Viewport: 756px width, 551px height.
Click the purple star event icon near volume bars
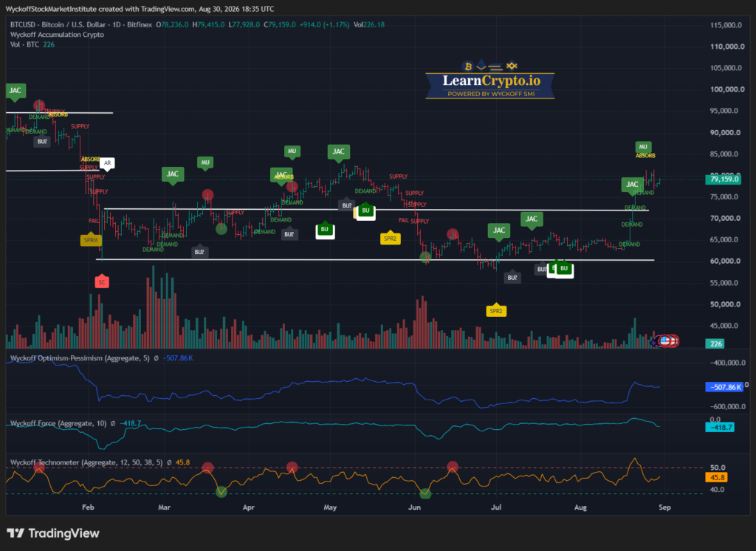[x=654, y=342]
